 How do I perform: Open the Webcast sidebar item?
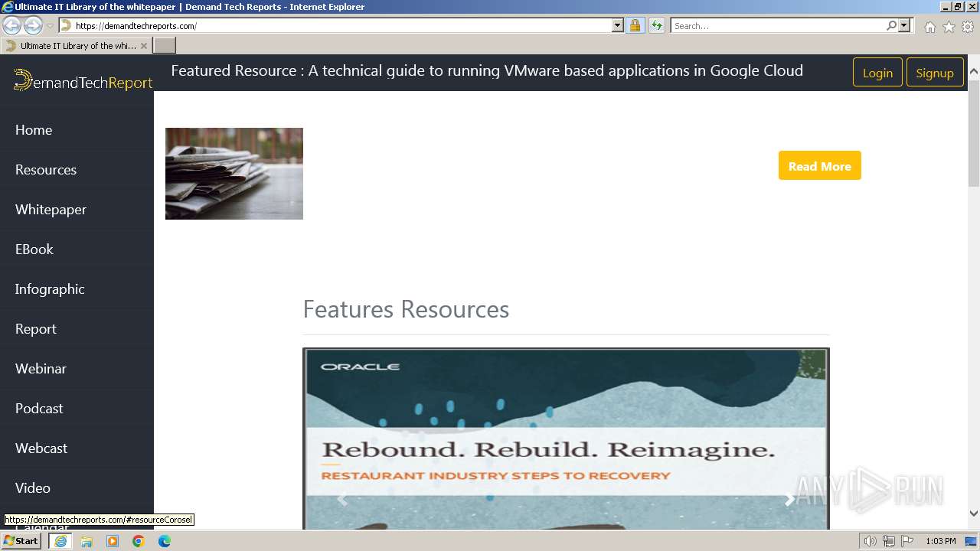point(41,448)
